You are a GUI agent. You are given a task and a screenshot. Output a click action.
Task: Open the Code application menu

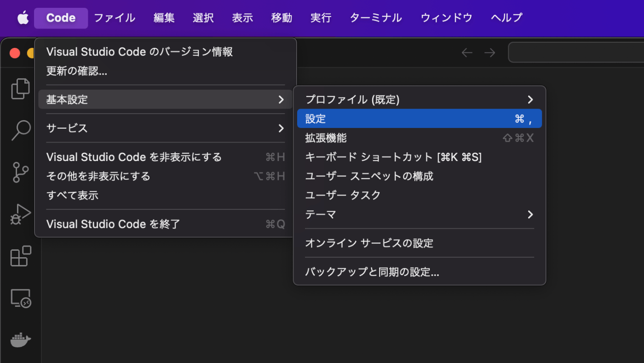coord(61,18)
